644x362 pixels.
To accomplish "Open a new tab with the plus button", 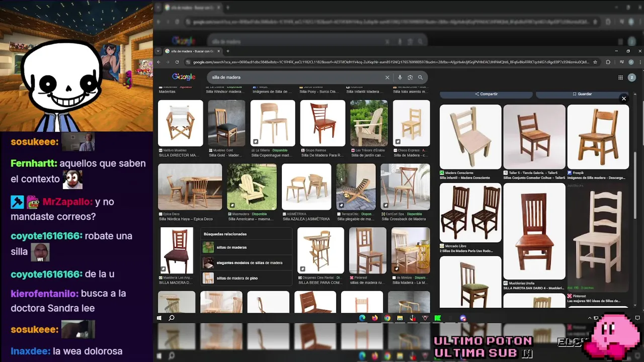I will coord(227,51).
